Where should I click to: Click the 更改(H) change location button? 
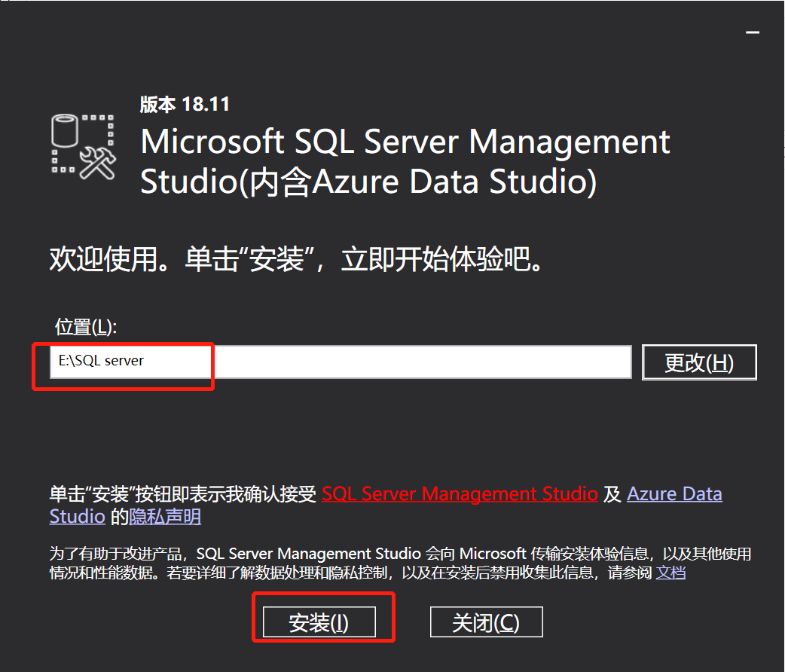pyautogui.click(x=699, y=362)
